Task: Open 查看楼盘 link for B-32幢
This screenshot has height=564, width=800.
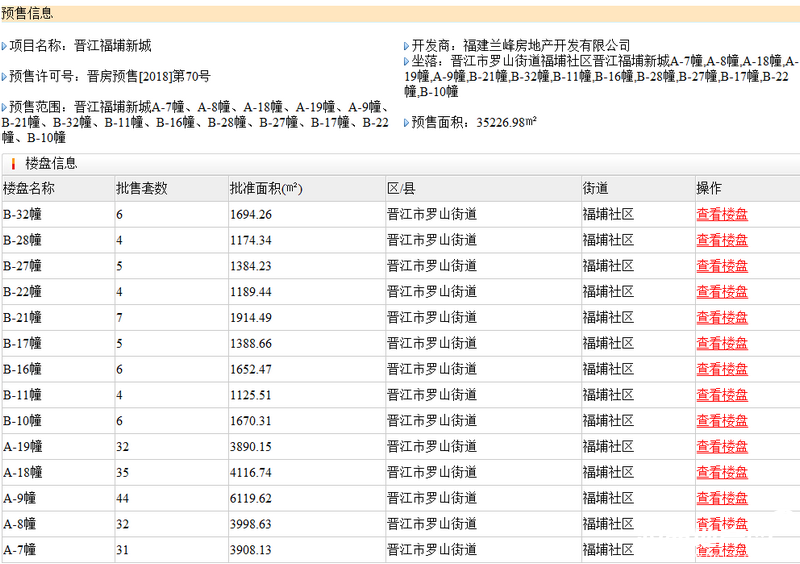Action: 722,214
